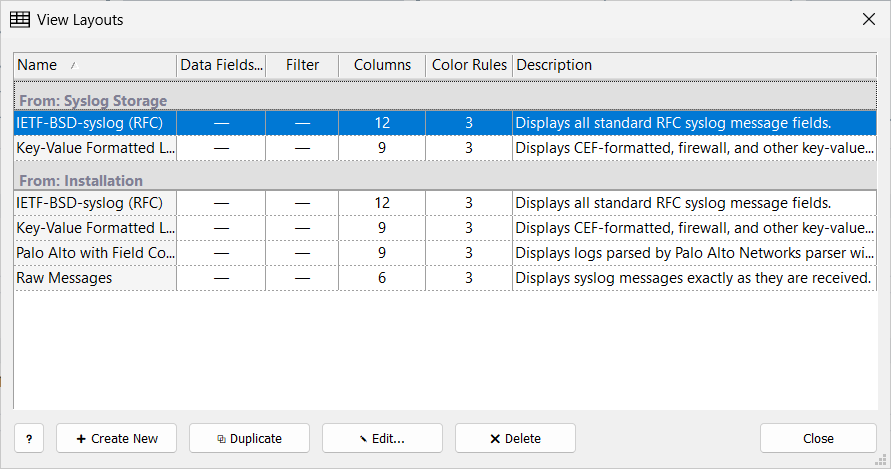
Task: Click the Filter column header
Action: (x=302, y=65)
